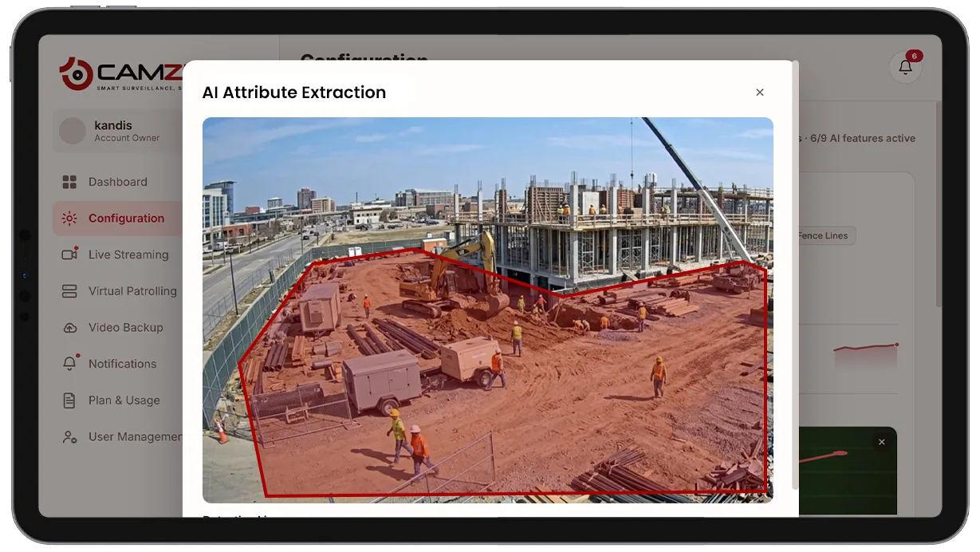The image size is (980, 552).
Task: Click the Notifications sidebar bell icon
Action: pos(69,364)
